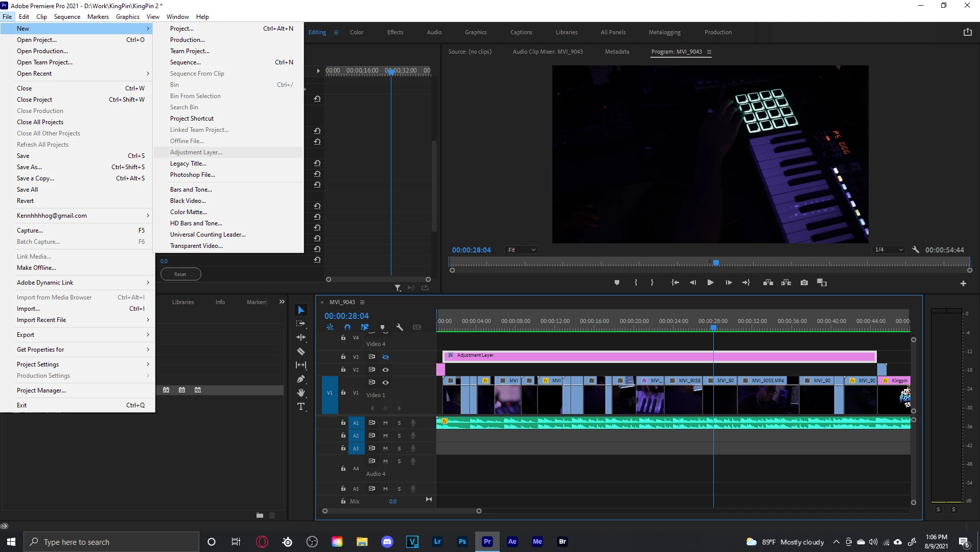
Task: Select the Type tool
Action: coord(301,406)
